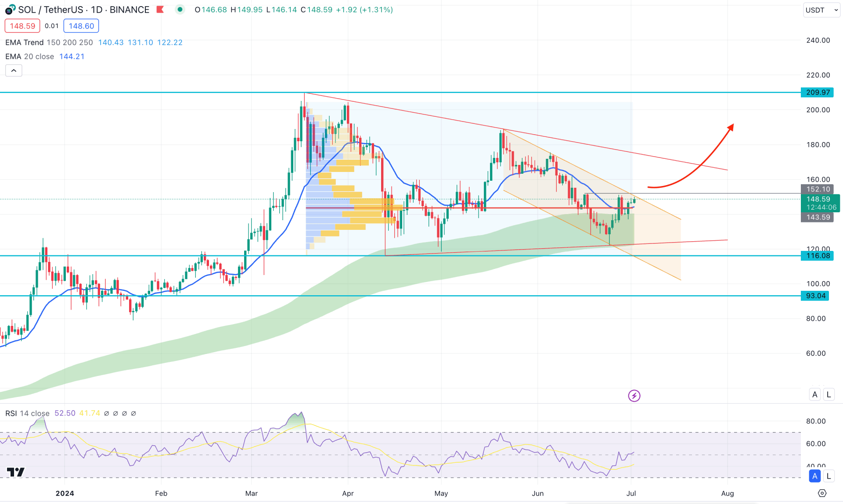Click the TradingView logo
Image resolution: width=843 pixels, height=504 pixels.
(16, 472)
